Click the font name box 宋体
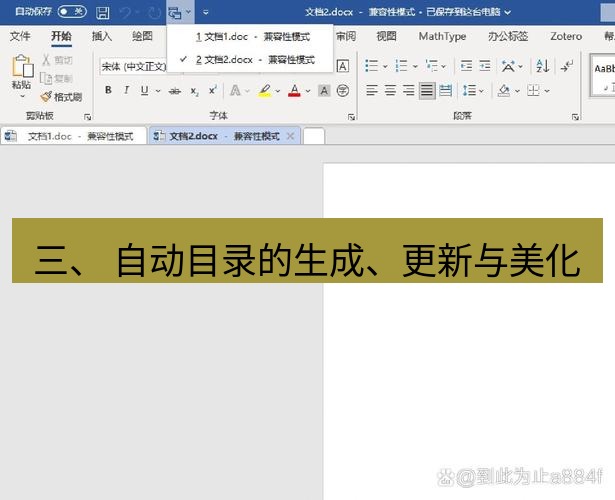Viewport: 615px width, 500px height. (x=133, y=66)
